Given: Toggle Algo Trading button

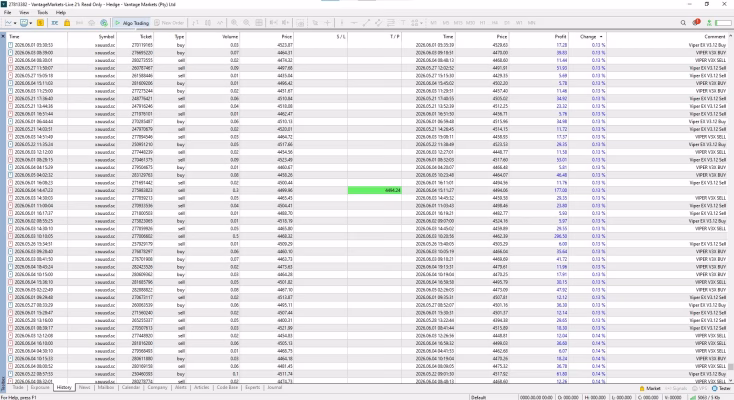Looking at the screenshot, I should (x=132, y=22).
